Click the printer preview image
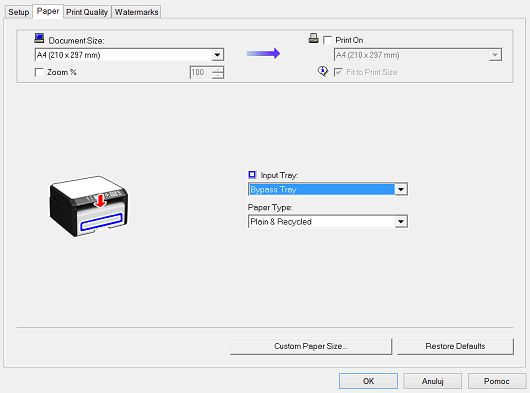The image size is (530, 393). (89, 206)
